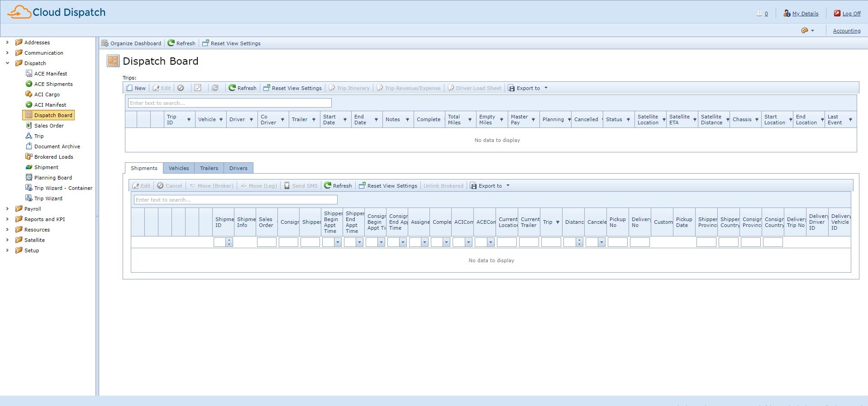
Task: Click Refresh in the Trips toolbar
Action: tap(243, 88)
